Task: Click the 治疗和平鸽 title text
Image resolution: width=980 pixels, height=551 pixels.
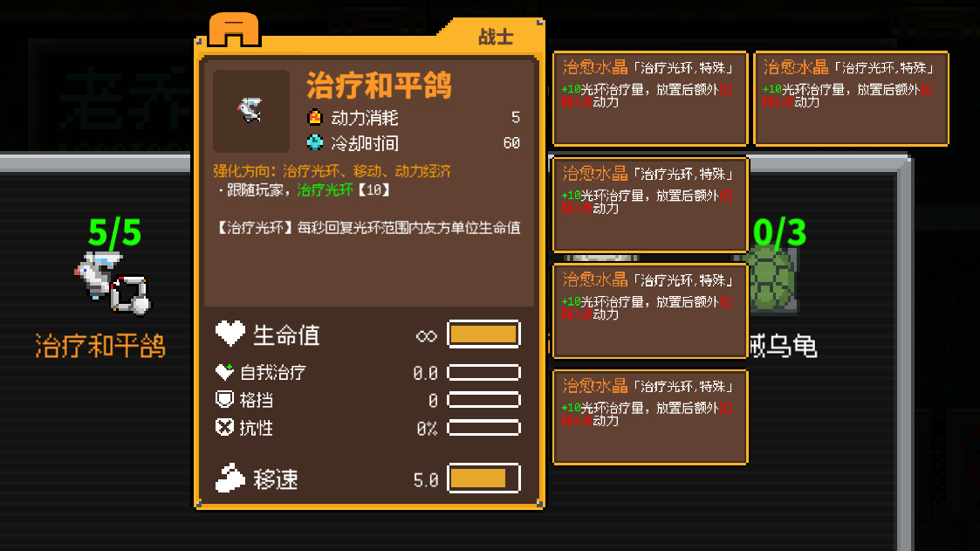Action: (379, 86)
